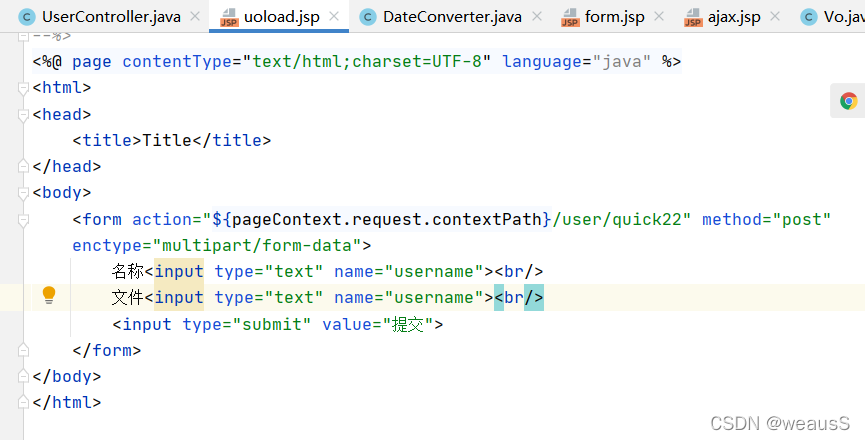Image resolution: width=865 pixels, height=440 pixels.
Task: Click the form.jsp JSP file icon
Action: tap(570, 17)
